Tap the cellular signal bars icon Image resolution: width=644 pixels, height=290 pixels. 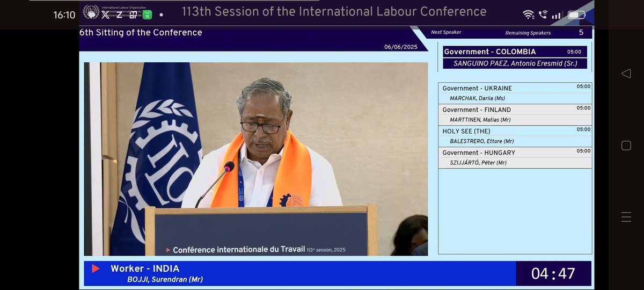point(556,15)
